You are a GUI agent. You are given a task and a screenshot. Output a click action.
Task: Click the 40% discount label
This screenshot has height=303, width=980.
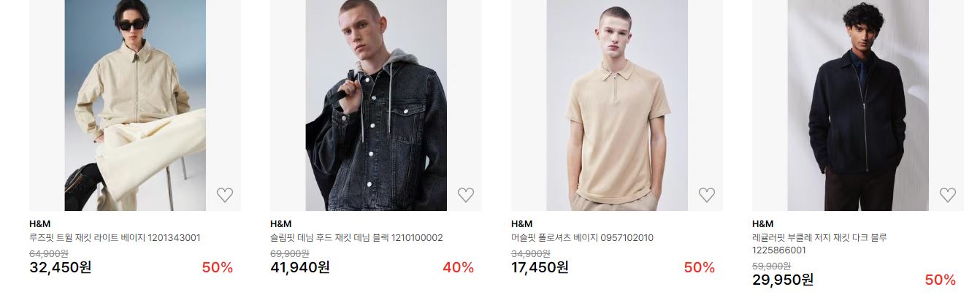click(458, 267)
